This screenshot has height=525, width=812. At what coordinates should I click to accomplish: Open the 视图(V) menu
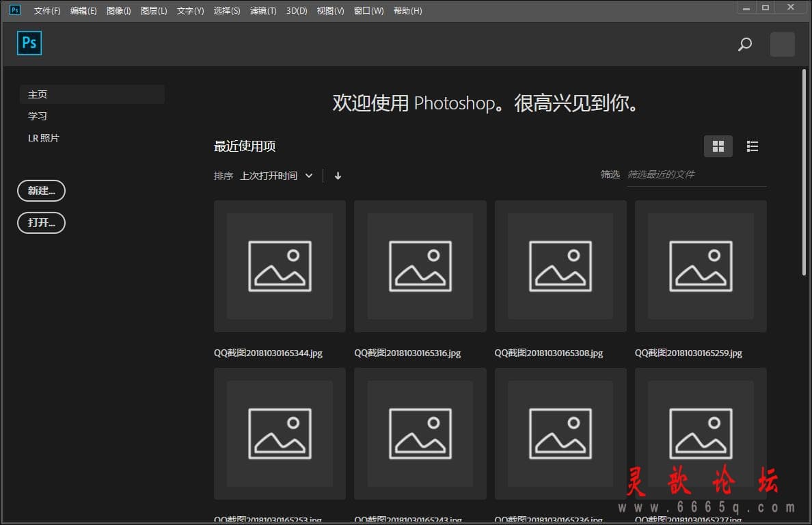click(330, 10)
